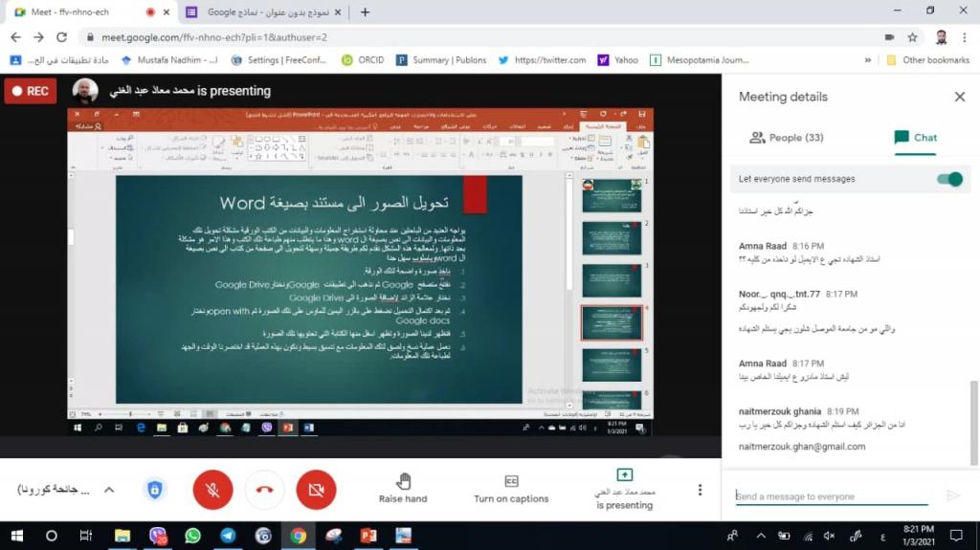Viewport: 980px width, 550px height.
Task: Turn the camera back on
Action: click(316, 490)
